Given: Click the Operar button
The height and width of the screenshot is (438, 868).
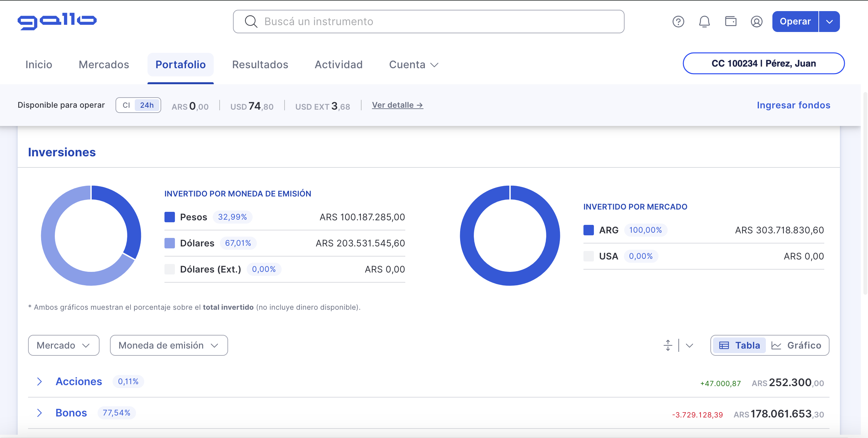Looking at the screenshot, I should (795, 22).
